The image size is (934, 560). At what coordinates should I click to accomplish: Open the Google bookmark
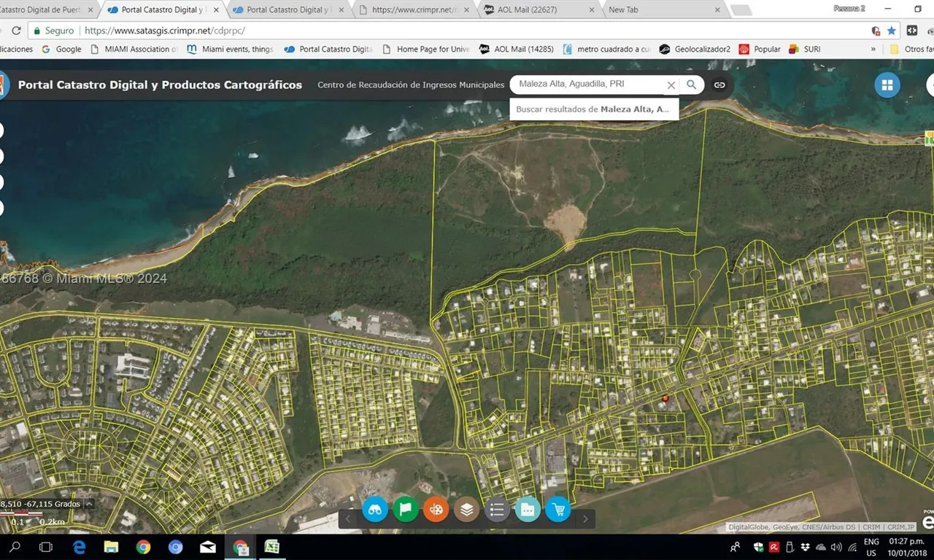pyautogui.click(x=61, y=49)
